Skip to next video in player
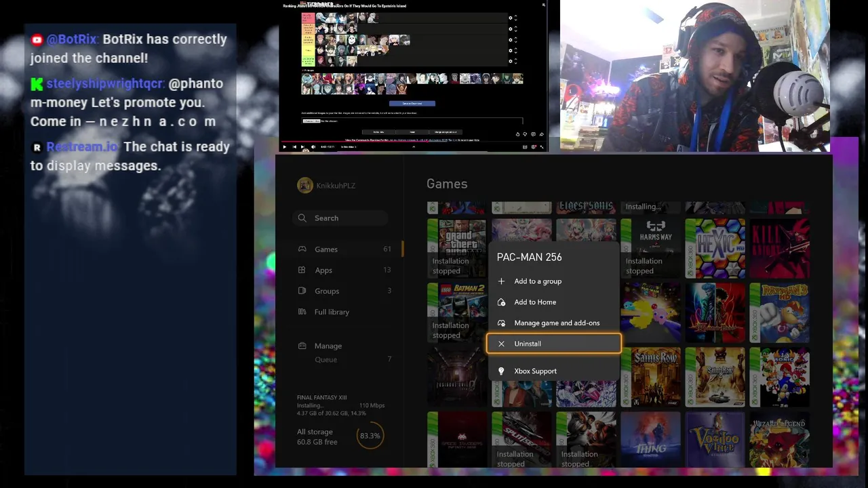868x488 pixels. pos(302,147)
